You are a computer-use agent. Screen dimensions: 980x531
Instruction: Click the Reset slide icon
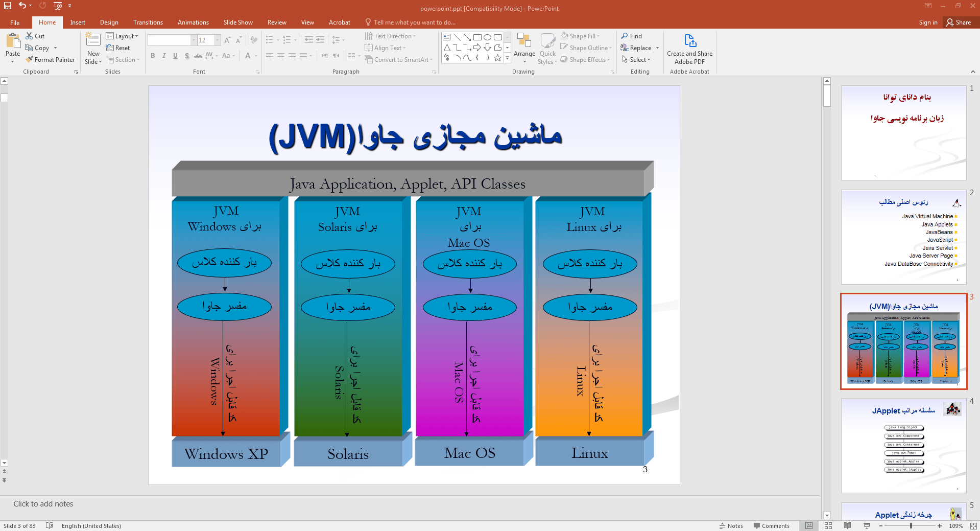pos(110,48)
